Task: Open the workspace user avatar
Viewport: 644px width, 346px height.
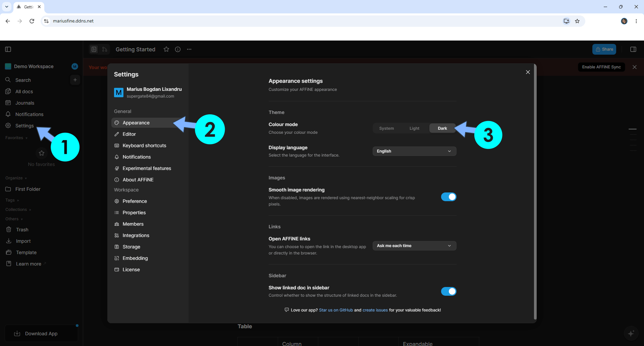Action: point(75,66)
